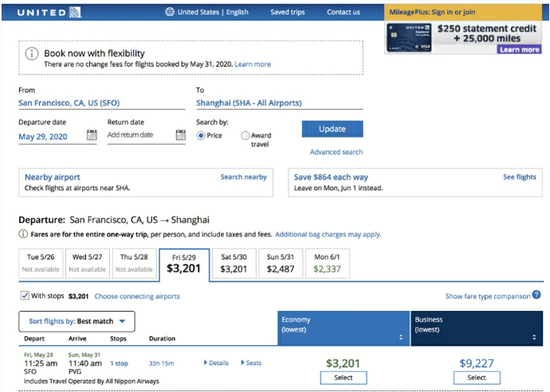The width and height of the screenshot is (550, 392).
Task: Sort by Economy lowest column arrows
Action: point(401,337)
